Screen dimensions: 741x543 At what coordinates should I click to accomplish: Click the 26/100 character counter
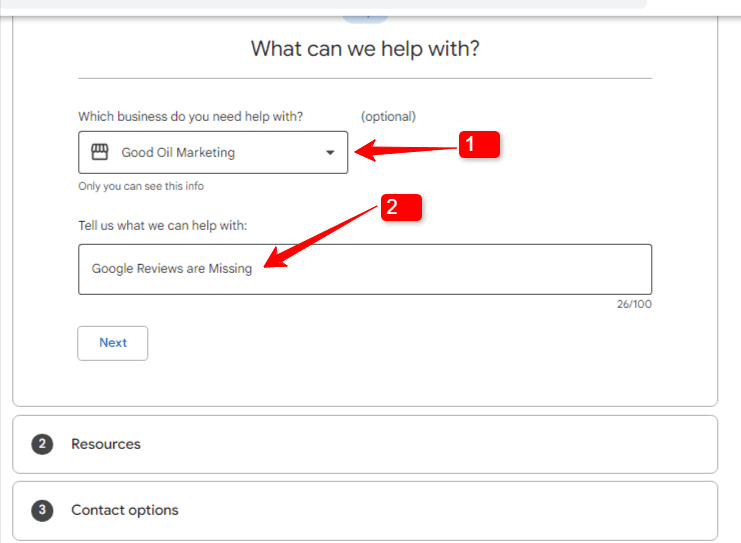coord(634,304)
